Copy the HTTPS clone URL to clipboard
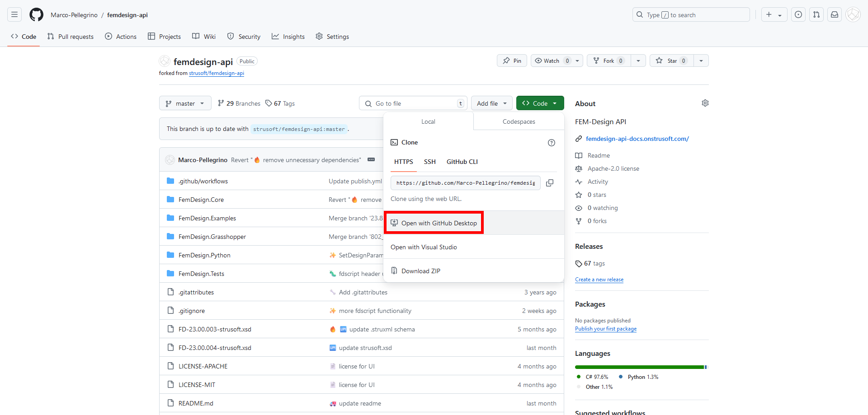The image size is (868, 415). click(x=550, y=183)
